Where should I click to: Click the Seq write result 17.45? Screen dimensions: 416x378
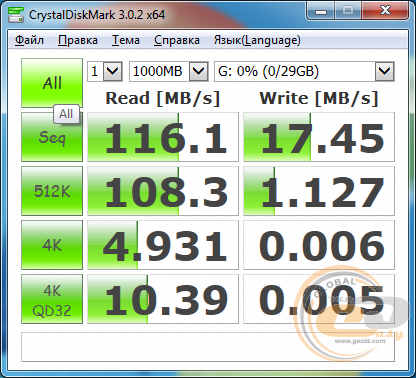(x=319, y=137)
